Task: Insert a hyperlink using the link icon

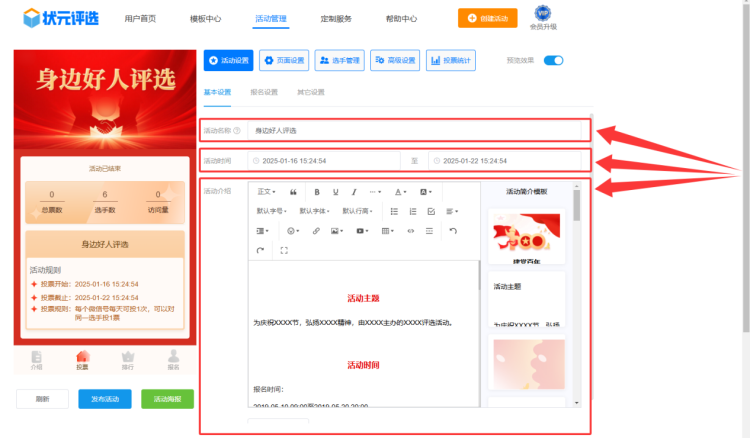Action: 316,231
